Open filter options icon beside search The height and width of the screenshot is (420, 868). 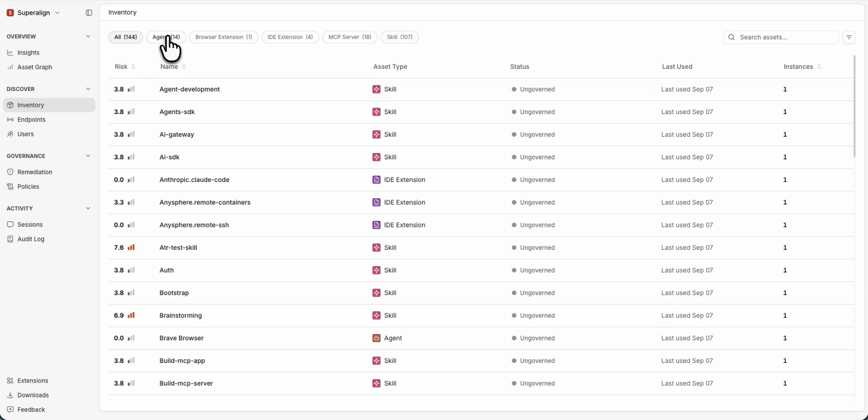coord(849,37)
